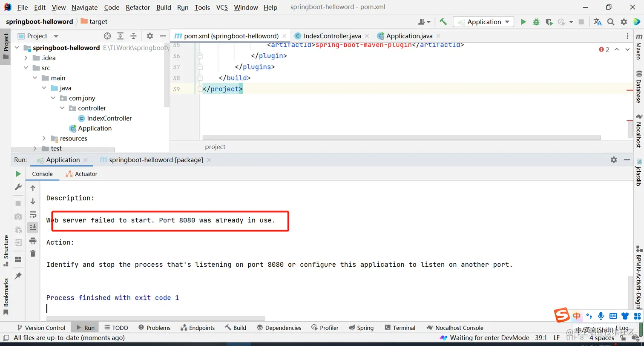644x346 pixels.
Task: Open the Application run configuration dropdown
Action: pos(484,22)
